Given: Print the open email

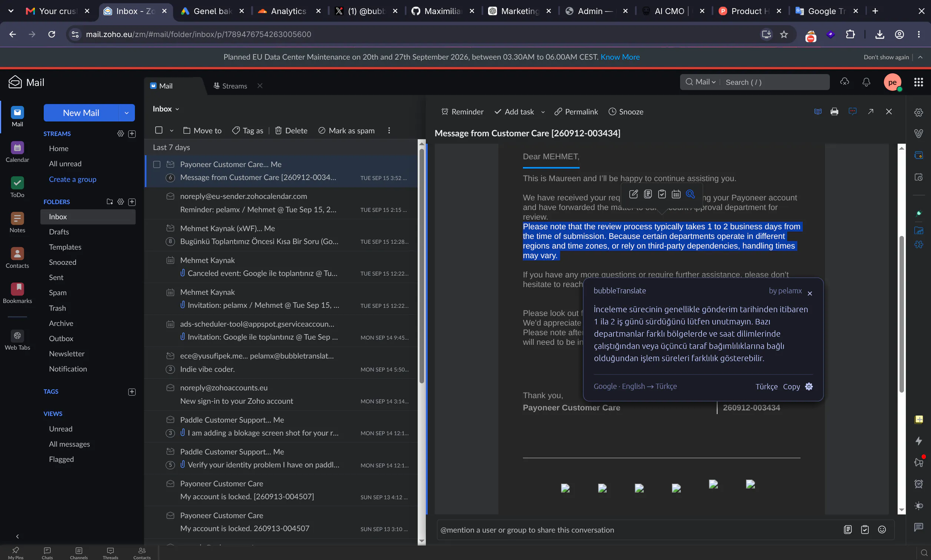Looking at the screenshot, I should tap(834, 112).
